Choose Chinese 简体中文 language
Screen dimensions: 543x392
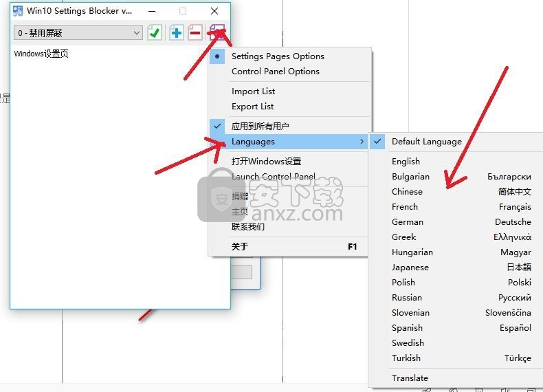coord(456,192)
